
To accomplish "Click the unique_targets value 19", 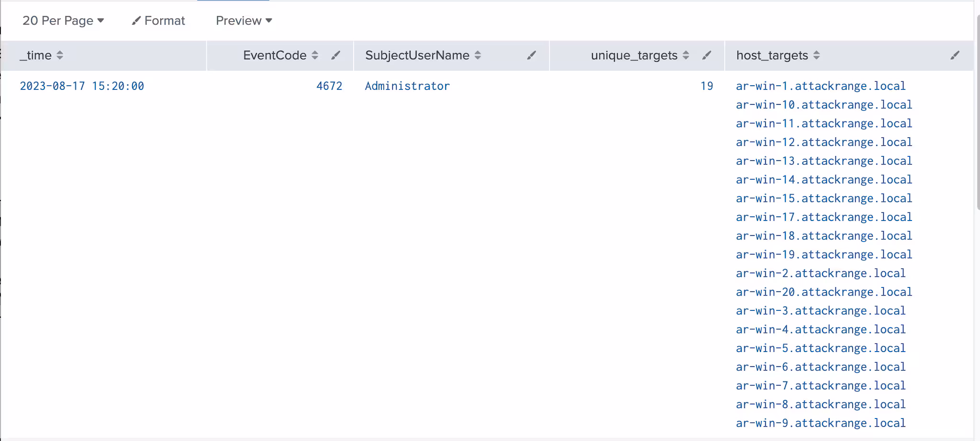I will [706, 86].
